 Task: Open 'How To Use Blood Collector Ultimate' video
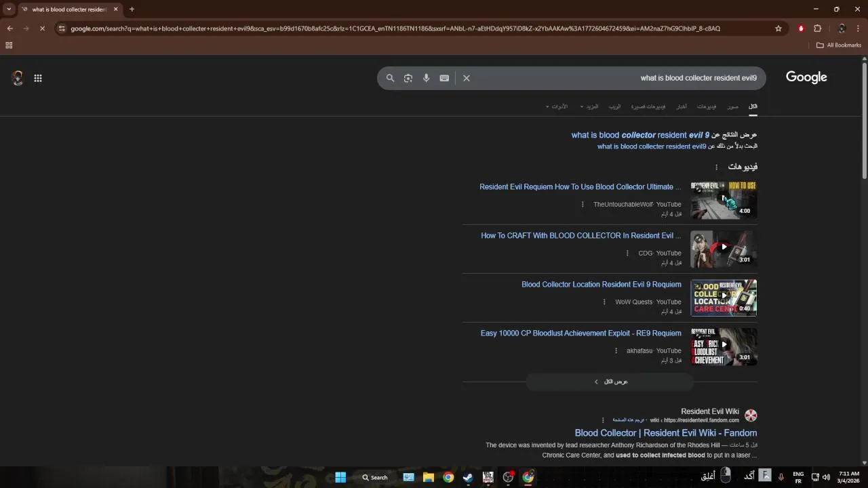point(580,187)
